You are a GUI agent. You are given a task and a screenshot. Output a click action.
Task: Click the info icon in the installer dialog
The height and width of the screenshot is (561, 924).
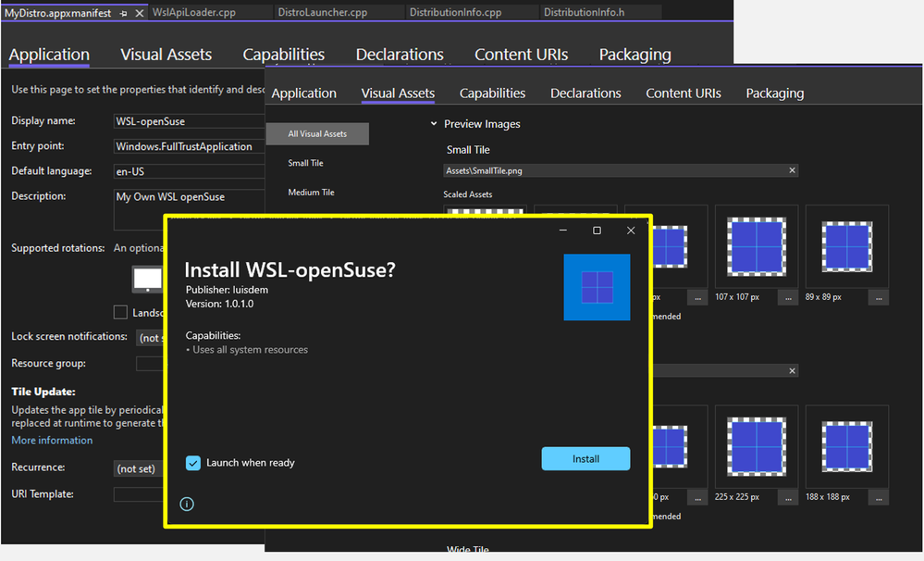coord(187,504)
